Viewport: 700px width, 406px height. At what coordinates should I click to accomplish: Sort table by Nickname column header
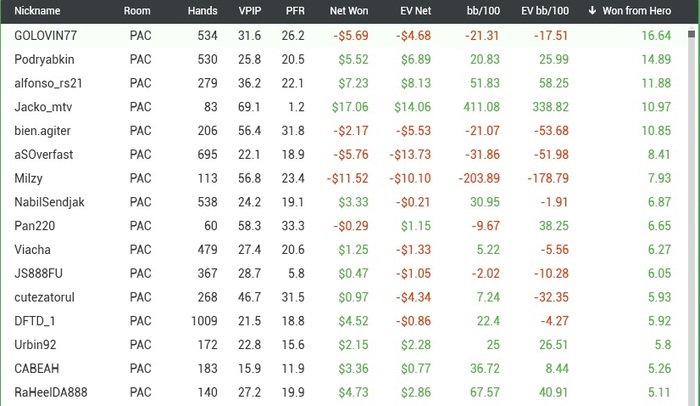38,11
